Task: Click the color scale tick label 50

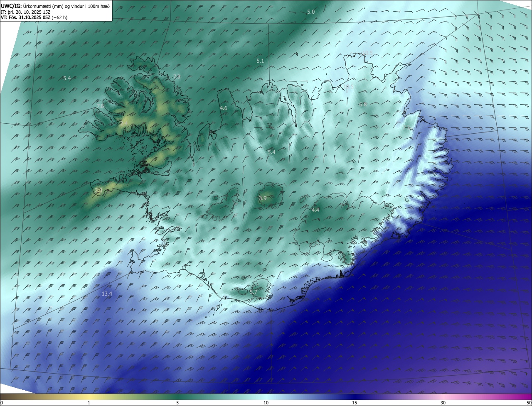Action: (529, 403)
